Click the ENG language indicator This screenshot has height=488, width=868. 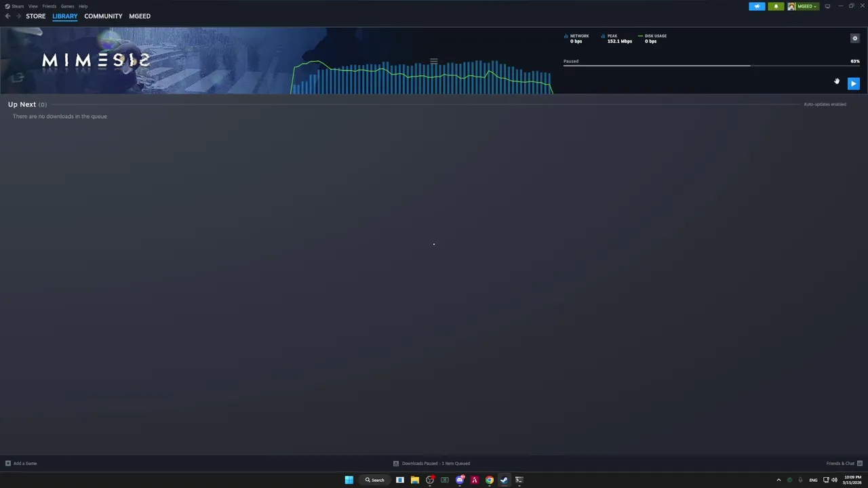pos(813,480)
